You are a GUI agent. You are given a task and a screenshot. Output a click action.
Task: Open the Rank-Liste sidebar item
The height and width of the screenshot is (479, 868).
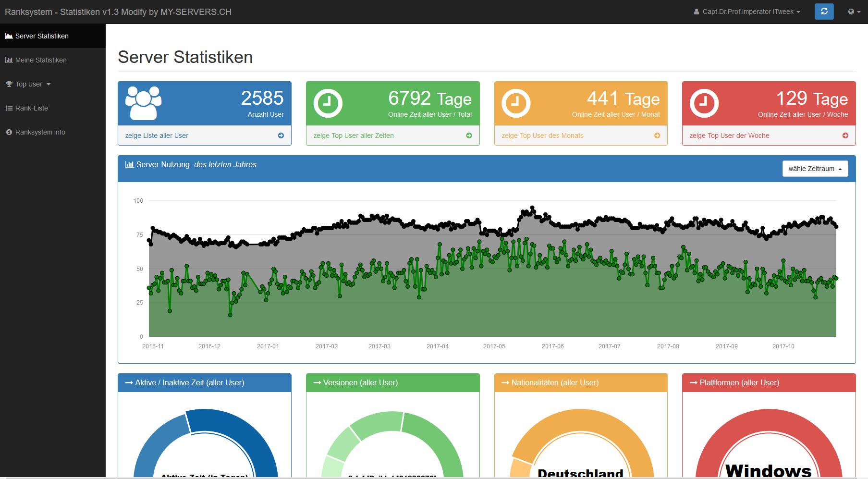(x=32, y=108)
